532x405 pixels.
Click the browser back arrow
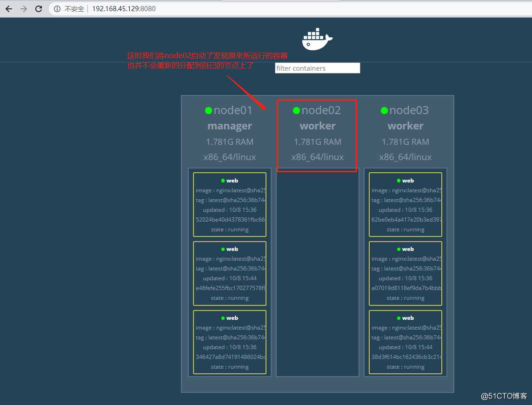[x=9, y=8]
